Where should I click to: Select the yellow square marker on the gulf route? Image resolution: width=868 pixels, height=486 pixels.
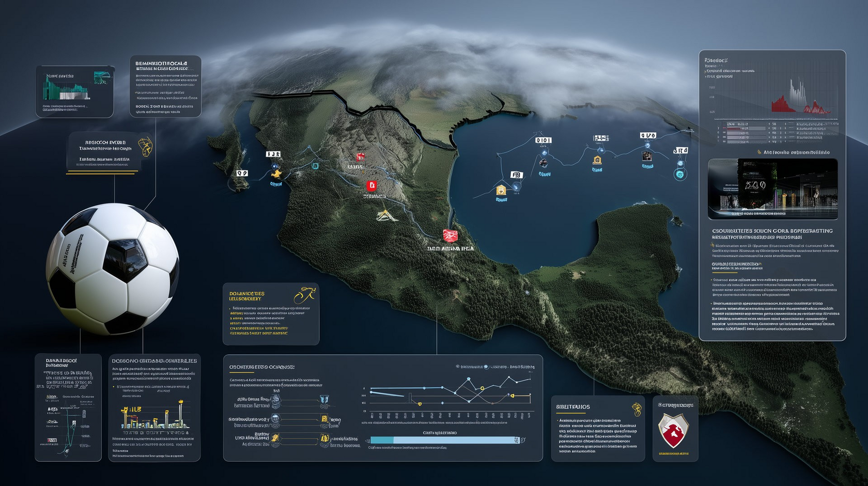597,160
